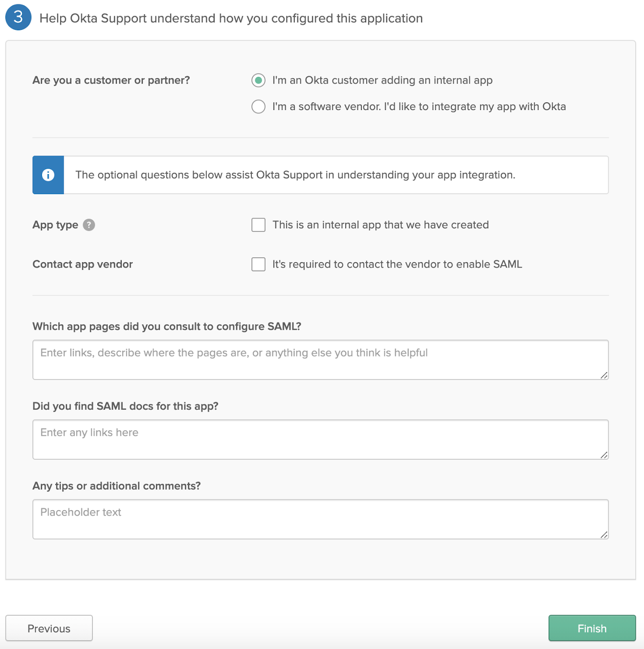Click the blue info icon in the notice banner
This screenshot has height=649, width=644.
[x=48, y=175]
